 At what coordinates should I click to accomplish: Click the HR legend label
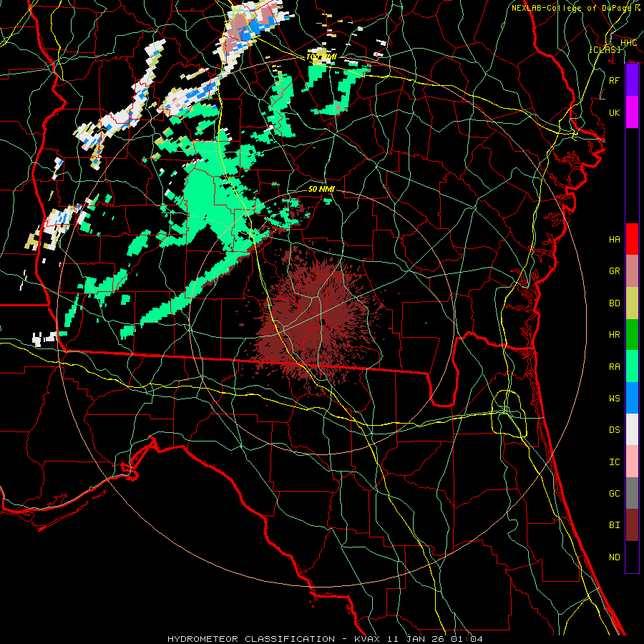pos(615,335)
